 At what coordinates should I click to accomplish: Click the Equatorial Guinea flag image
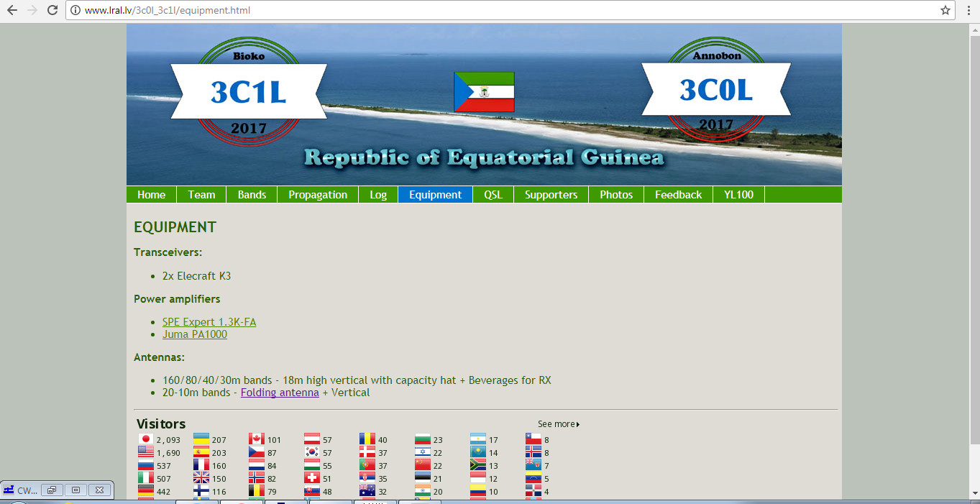click(x=483, y=92)
